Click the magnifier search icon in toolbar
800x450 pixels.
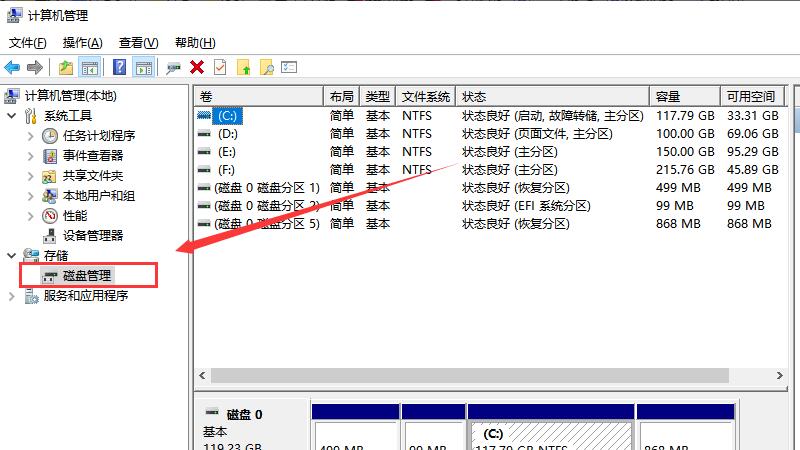(266, 67)
